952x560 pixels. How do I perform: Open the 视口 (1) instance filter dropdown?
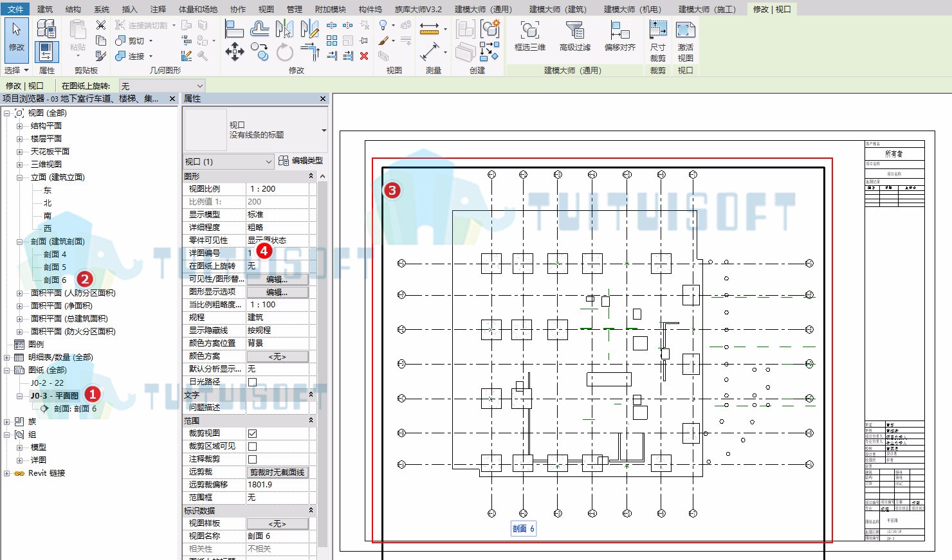(228, 161)
